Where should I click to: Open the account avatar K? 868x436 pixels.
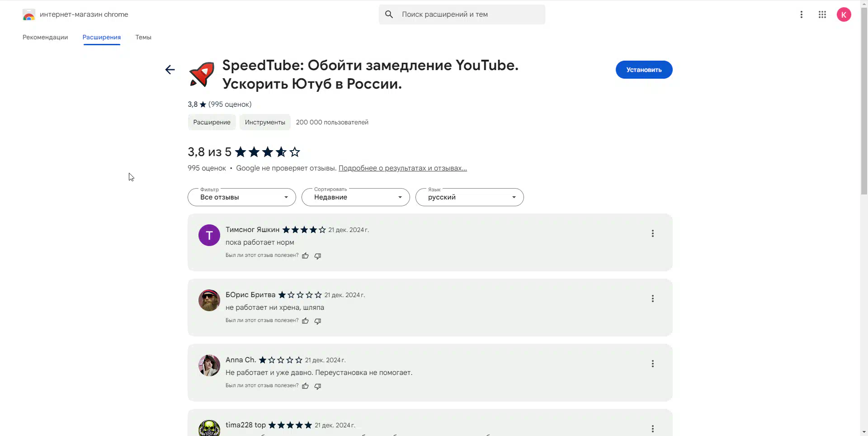(x=844, y=14)
